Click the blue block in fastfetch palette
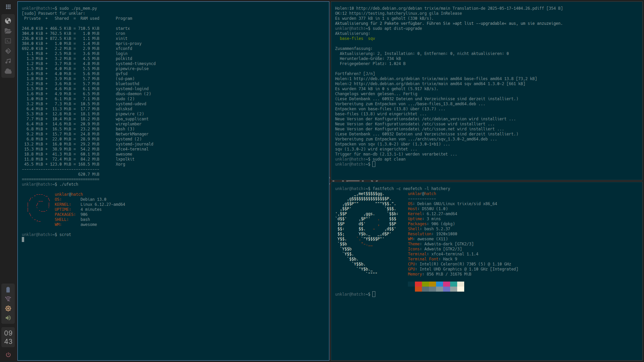This screenshot has width=644, height=362. coord(439,284)
